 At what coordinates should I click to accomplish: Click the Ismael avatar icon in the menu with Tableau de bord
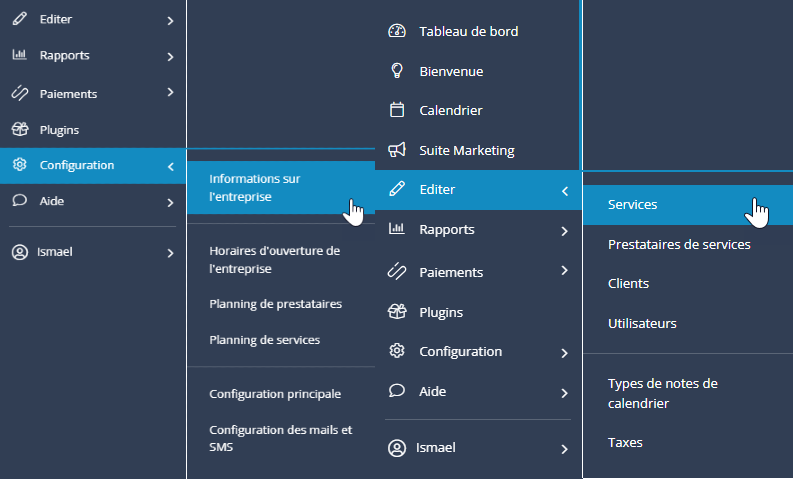pos(397,448)
